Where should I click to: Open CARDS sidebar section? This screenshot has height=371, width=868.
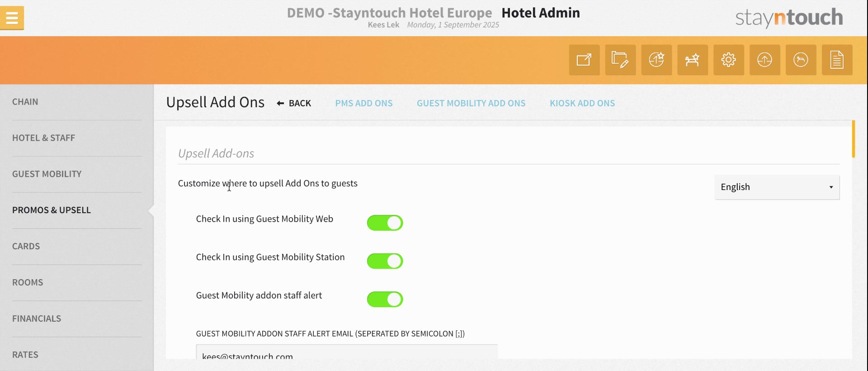[77, 247]
